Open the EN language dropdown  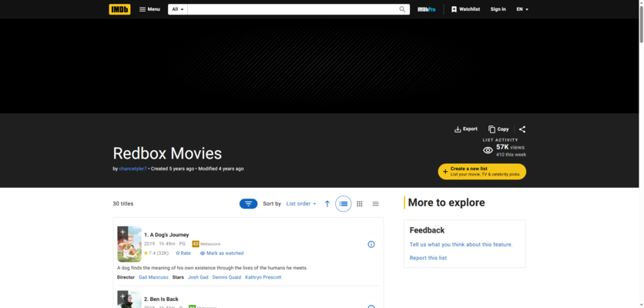click(522, 9)
